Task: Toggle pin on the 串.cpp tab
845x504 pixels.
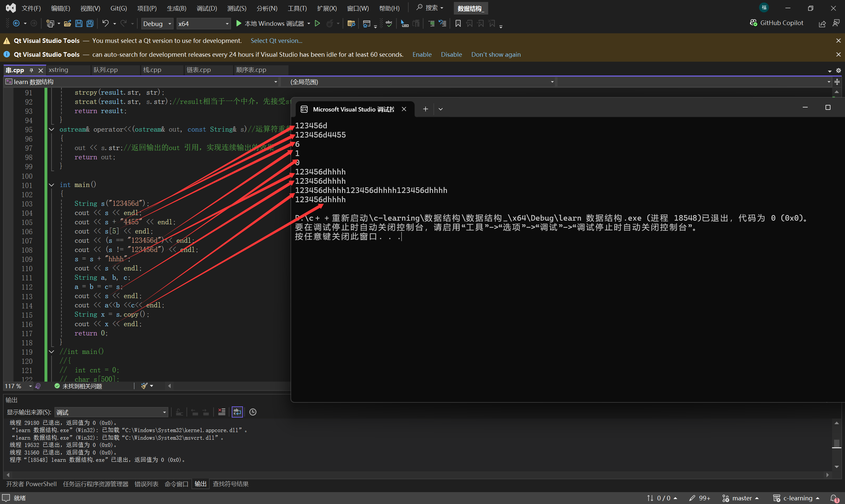Action: point(31,70)
